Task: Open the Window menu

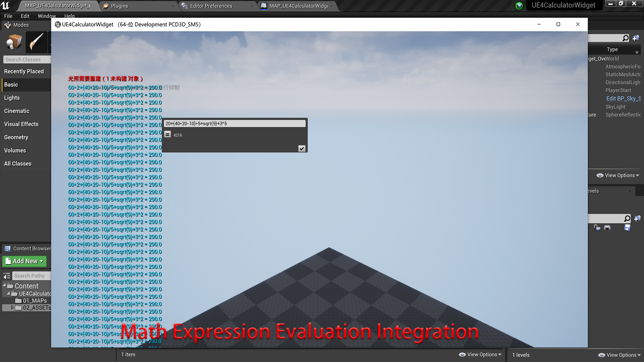Action: (x=47, y=16)
